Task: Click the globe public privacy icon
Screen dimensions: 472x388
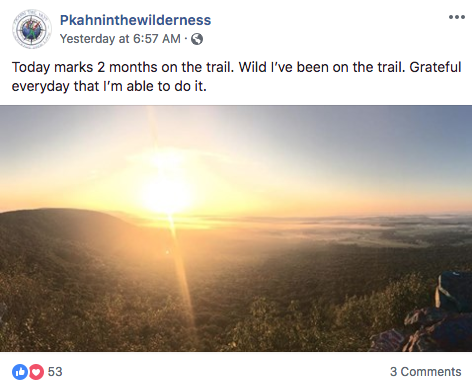Action: tap(197, 39)
